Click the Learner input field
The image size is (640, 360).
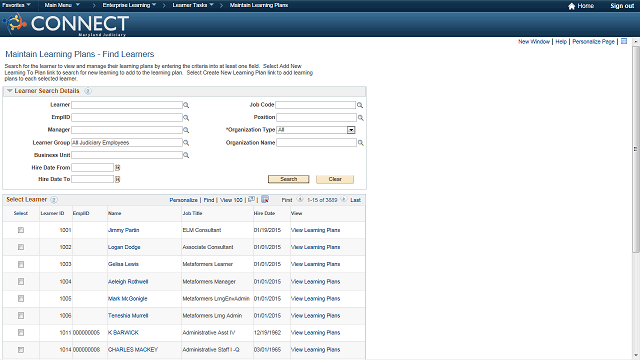[127, 105]
